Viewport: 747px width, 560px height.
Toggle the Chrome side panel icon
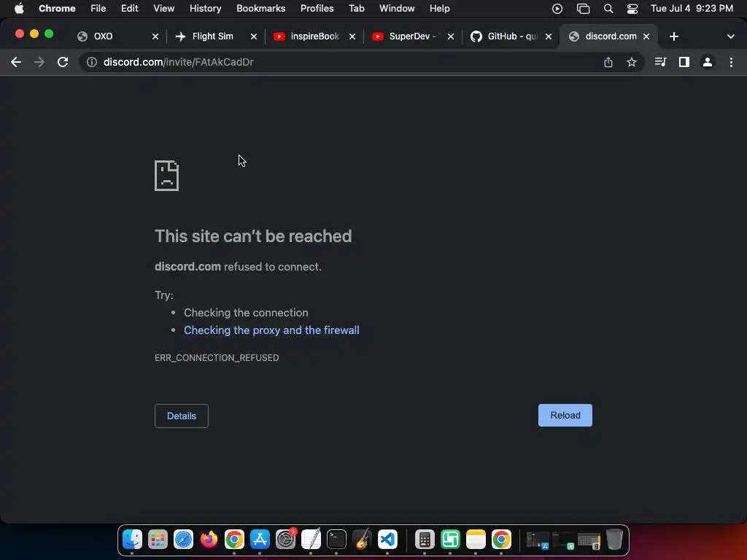684,62
